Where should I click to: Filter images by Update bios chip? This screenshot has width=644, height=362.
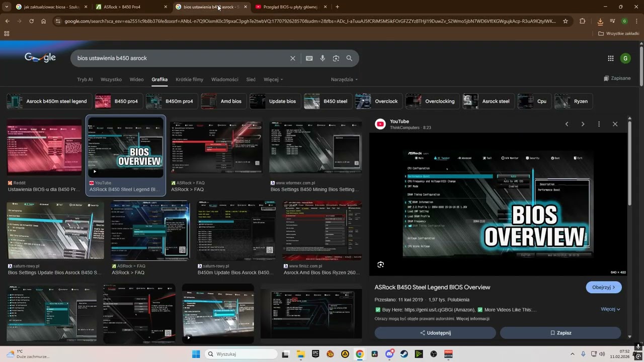pyautogui.click(x=275, y=101)
